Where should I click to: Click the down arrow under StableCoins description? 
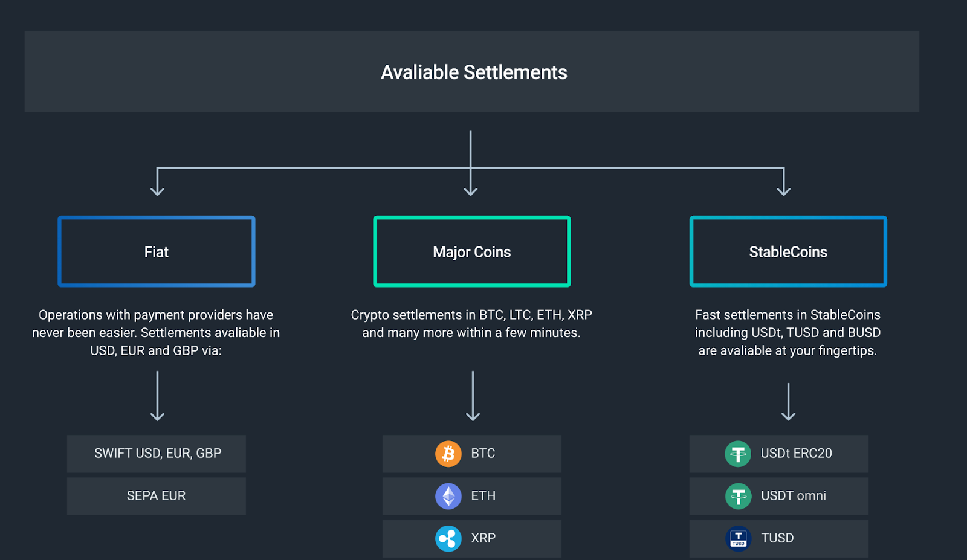point(788,402)
